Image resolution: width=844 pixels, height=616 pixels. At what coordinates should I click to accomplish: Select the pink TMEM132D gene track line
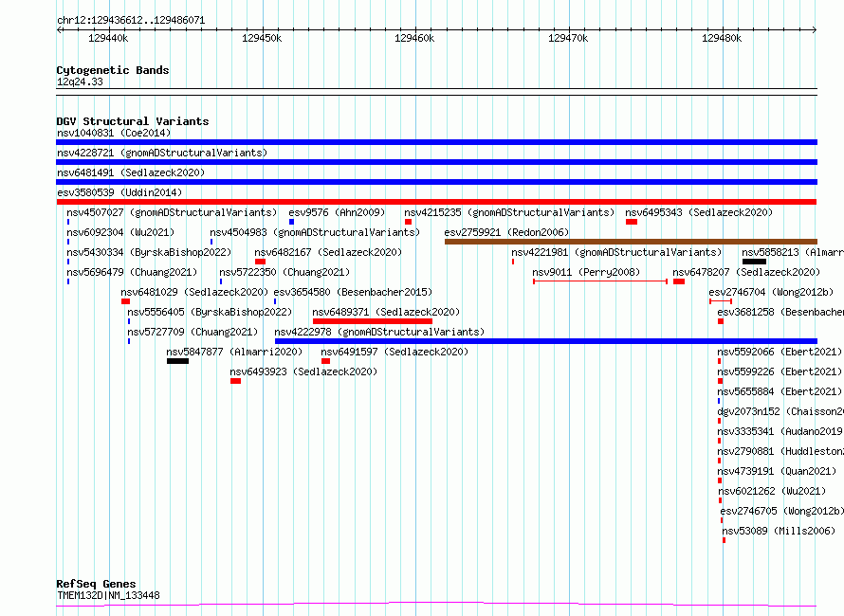436,604
